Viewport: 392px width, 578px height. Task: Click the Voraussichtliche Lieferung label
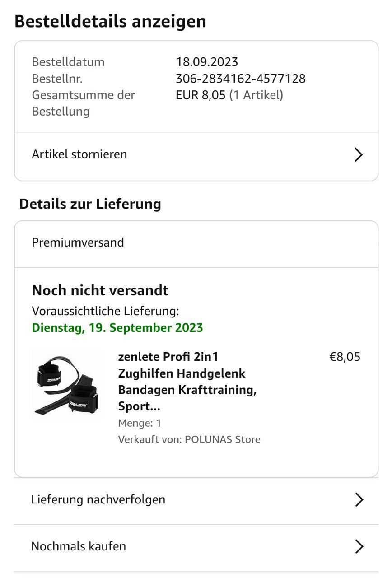[x=105, y=311]
